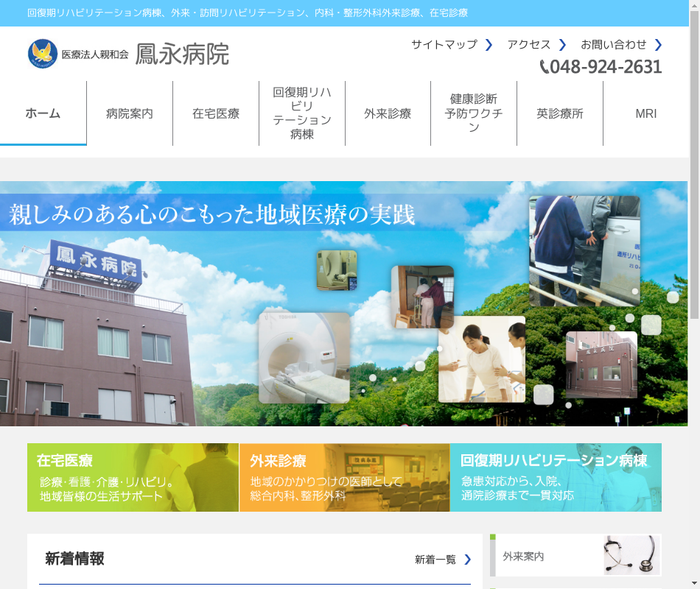Select 在宅医療 in the navigation bar
The width and height of the screenshot is (700, 589).
[x=216, y=113]
